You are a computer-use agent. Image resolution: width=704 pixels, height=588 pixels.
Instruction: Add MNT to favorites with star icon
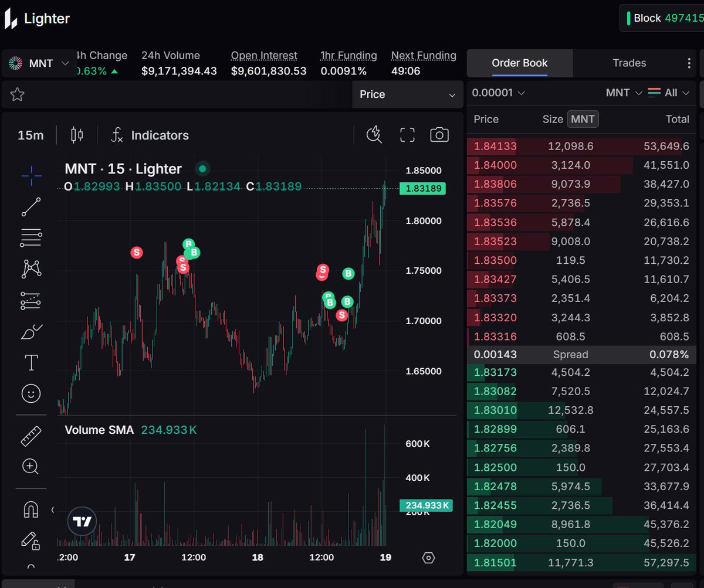click(x=17, y=94)
